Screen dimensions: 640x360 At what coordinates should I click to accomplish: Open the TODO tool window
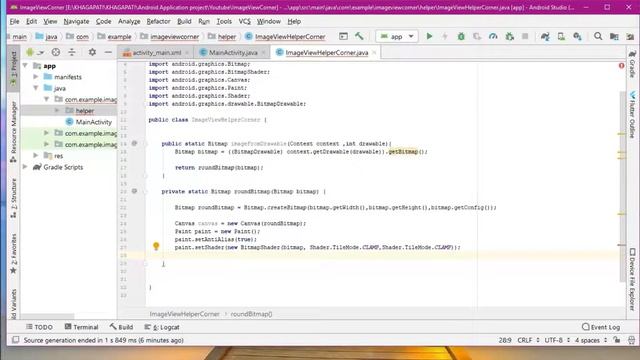click(39, 327)
